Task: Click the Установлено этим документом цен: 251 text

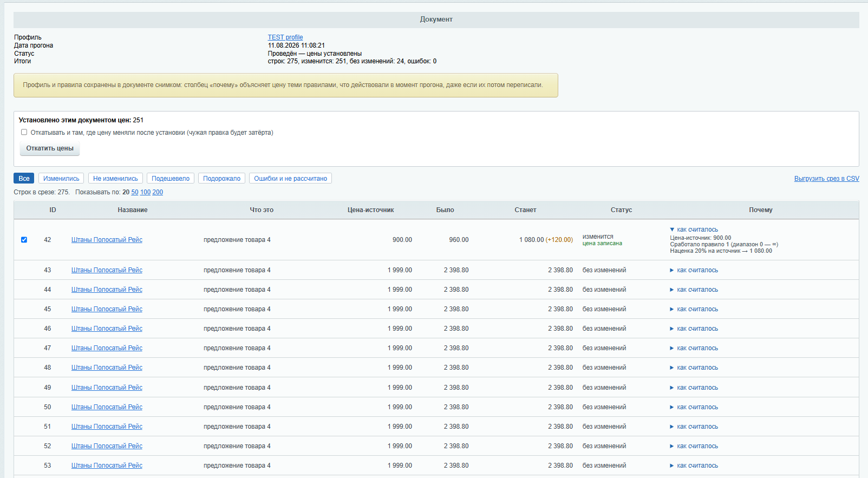Action: click(81, 120)
